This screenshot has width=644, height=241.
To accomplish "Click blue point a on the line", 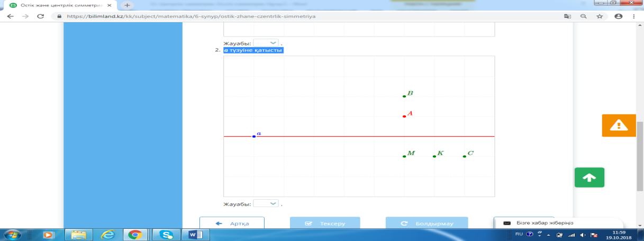I will [x=254, y=136].
